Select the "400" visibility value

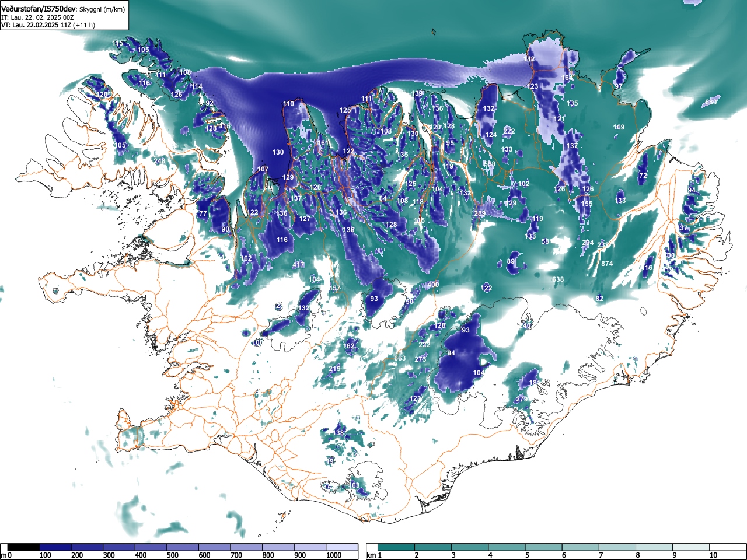point(433,285)
